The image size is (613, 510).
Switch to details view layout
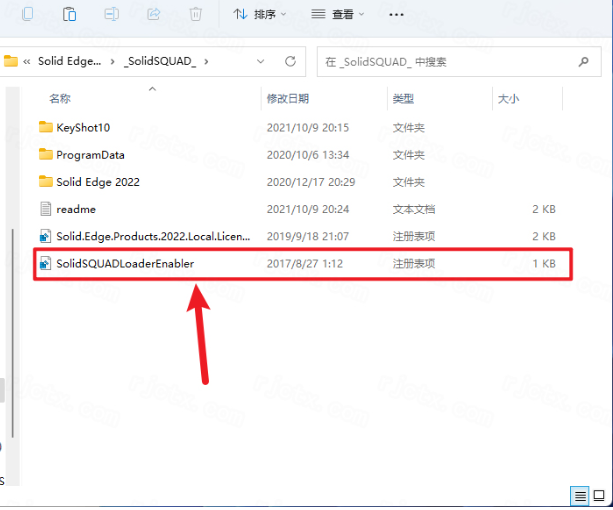tap(580, 496)
